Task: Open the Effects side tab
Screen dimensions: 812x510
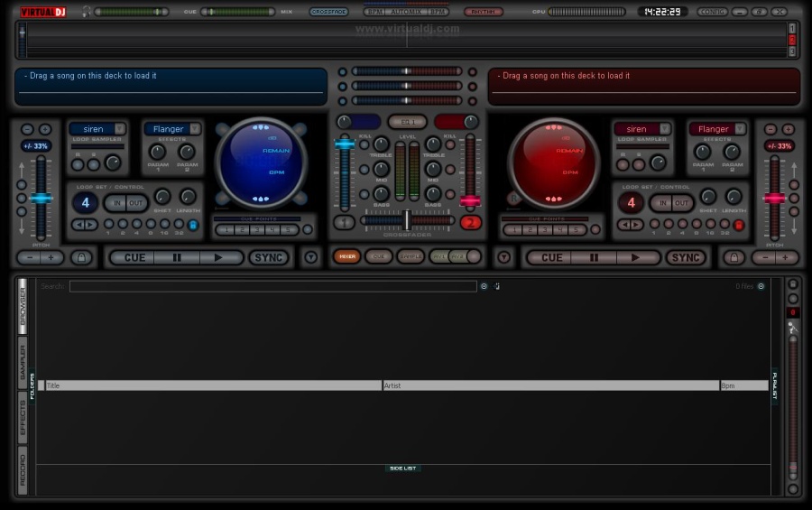Action: point(23,417)
